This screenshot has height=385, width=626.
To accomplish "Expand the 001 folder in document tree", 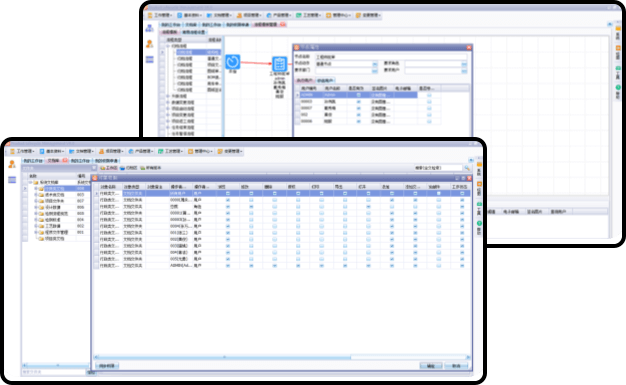I will click(x=36, y=232).
